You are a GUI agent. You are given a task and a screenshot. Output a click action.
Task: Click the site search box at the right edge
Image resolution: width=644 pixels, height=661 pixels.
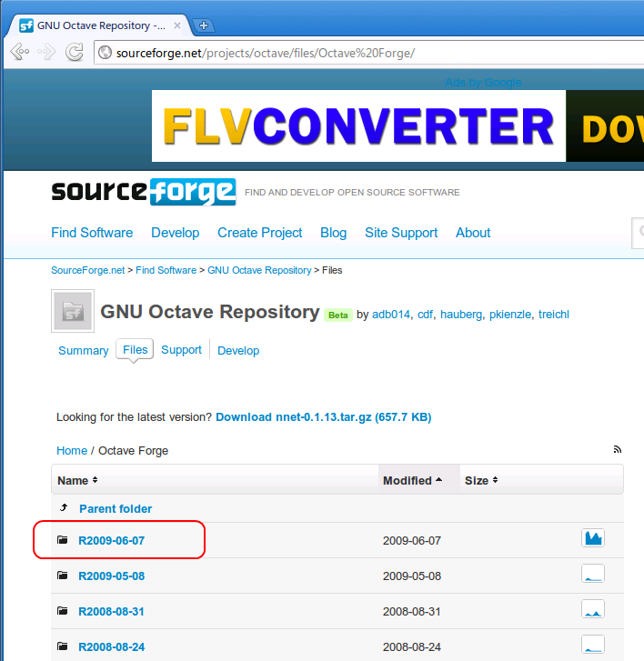(x=638, y=233)
